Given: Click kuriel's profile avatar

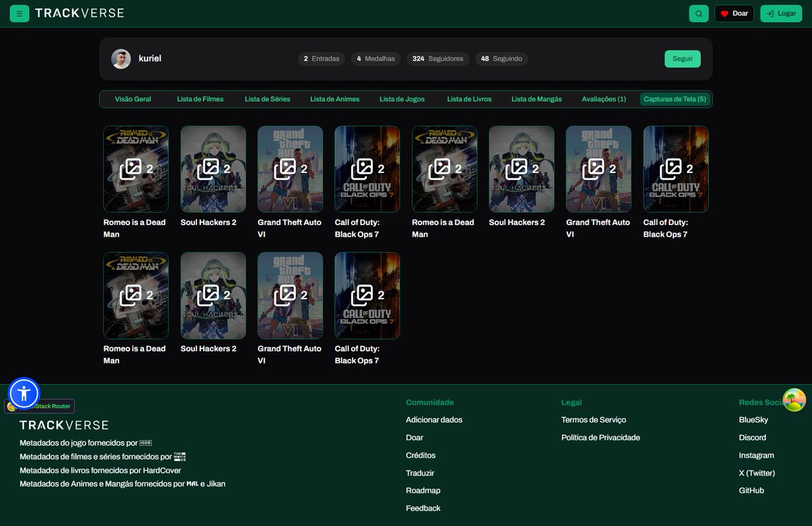Looking at the screenshot, I should coord(121,59).
